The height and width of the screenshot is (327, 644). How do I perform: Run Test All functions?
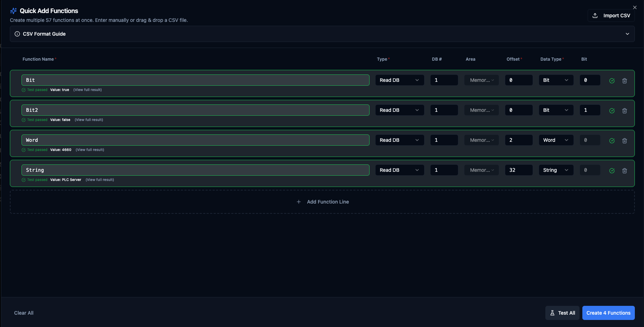click(x=562, y=313)
